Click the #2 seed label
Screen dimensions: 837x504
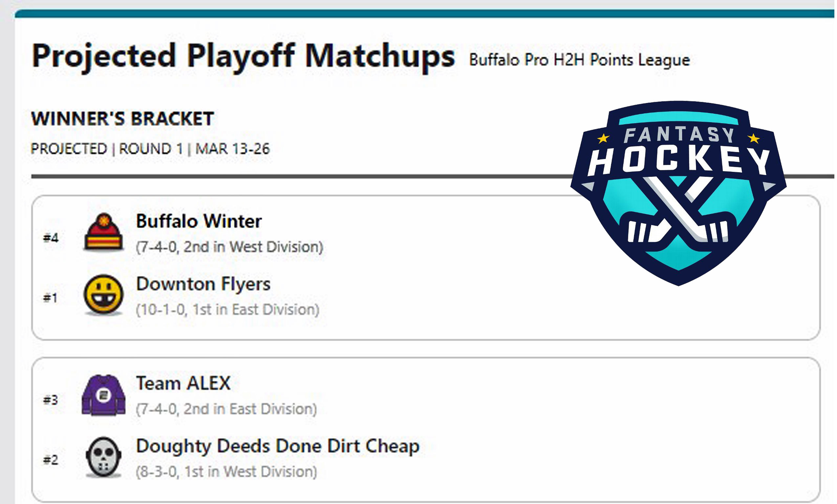point(51,460)
